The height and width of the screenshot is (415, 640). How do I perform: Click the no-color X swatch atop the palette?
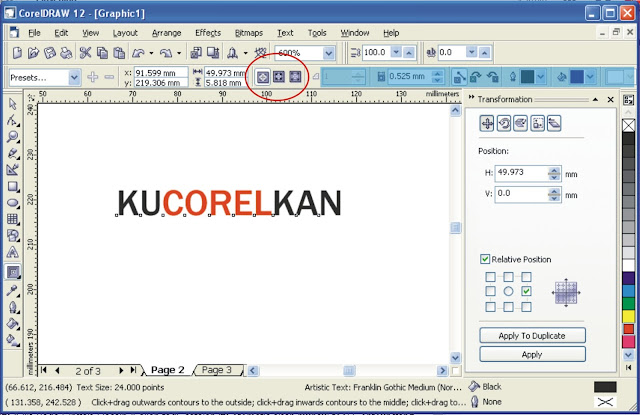pyautogui.click(x=629, y=125)
